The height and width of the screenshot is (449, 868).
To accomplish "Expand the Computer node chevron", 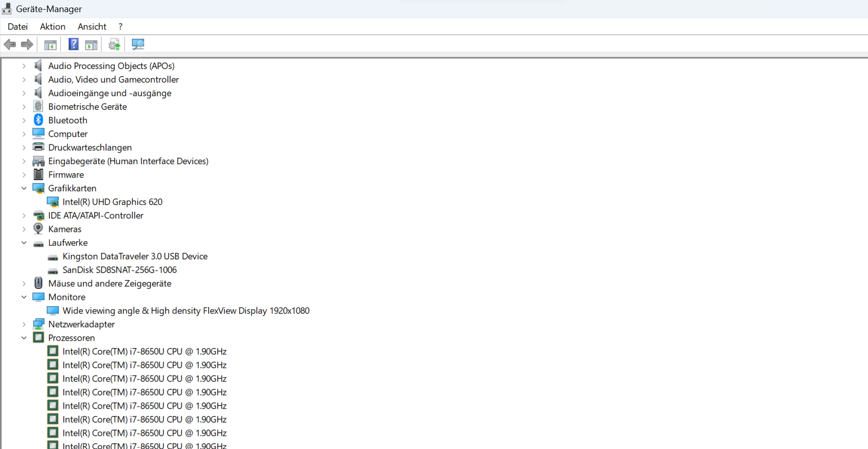I will (24, 134).
